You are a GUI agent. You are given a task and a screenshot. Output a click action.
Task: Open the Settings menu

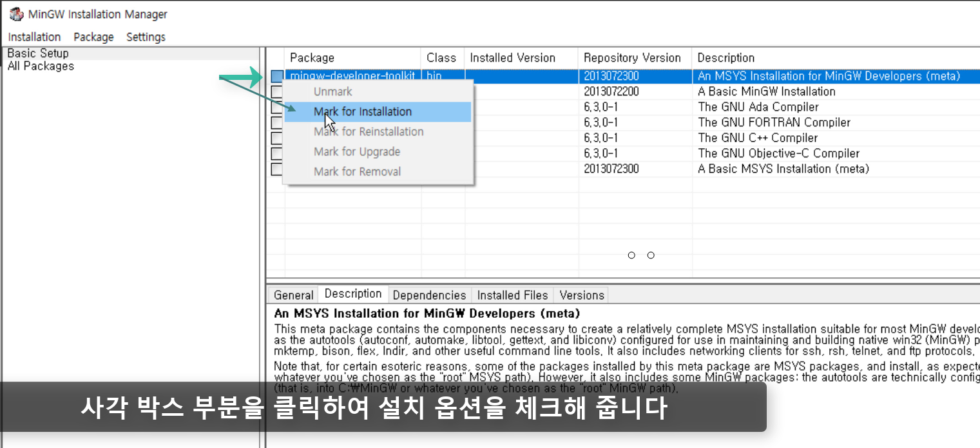pos(146,37)
